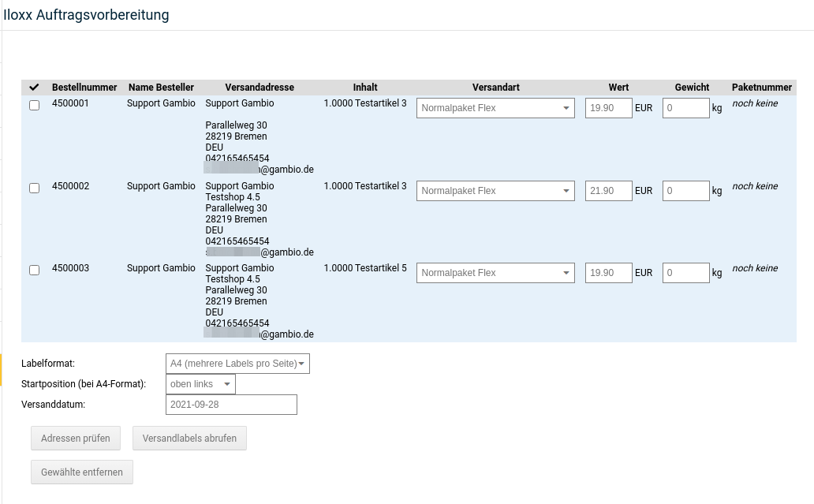
Task: Click the Wert field for order 4500002
Action: pyautogui.click(x=608, y=191)
